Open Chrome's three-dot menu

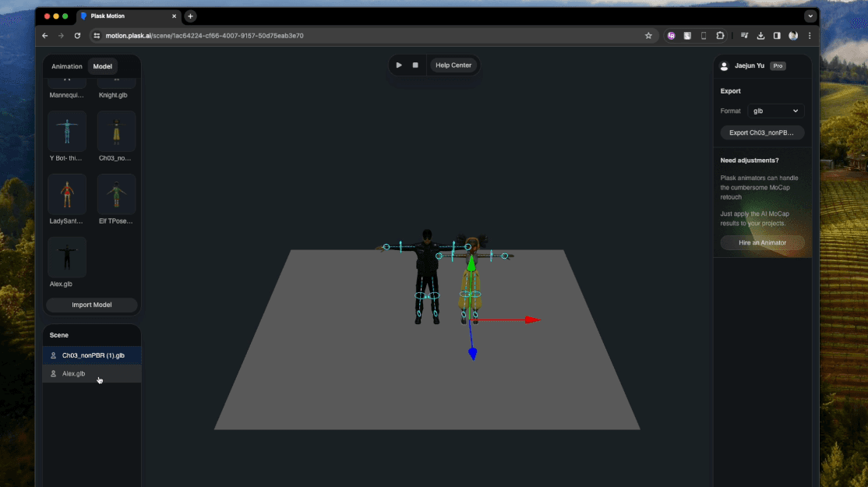coord(809,35)
